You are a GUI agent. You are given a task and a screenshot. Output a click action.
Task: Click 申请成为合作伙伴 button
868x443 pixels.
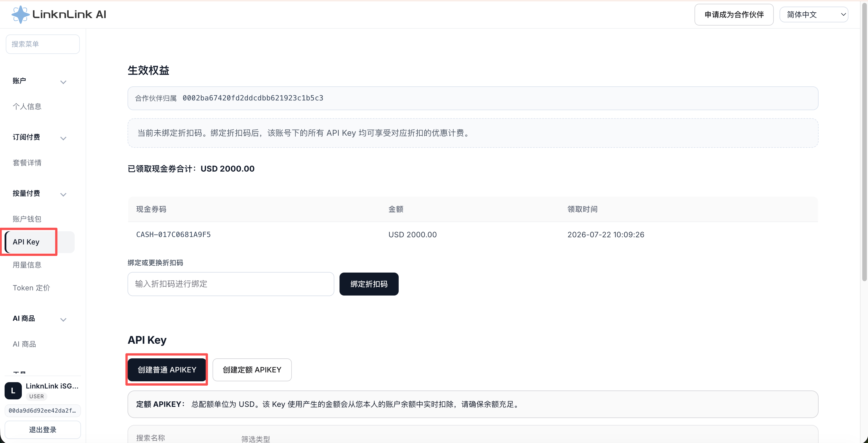(734, 14)
